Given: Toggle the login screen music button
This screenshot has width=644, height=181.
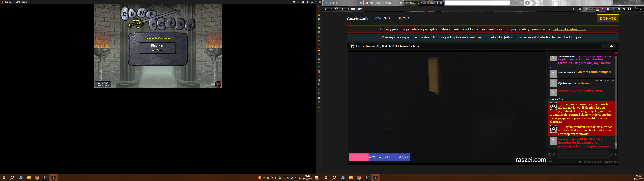Looking at the screenshot, I should point(218,84).
